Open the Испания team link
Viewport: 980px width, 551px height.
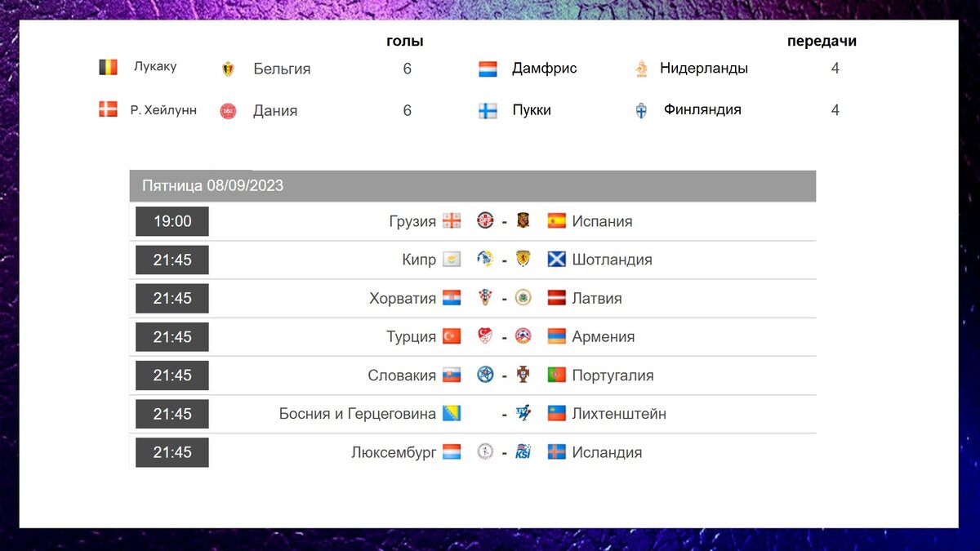602,221
